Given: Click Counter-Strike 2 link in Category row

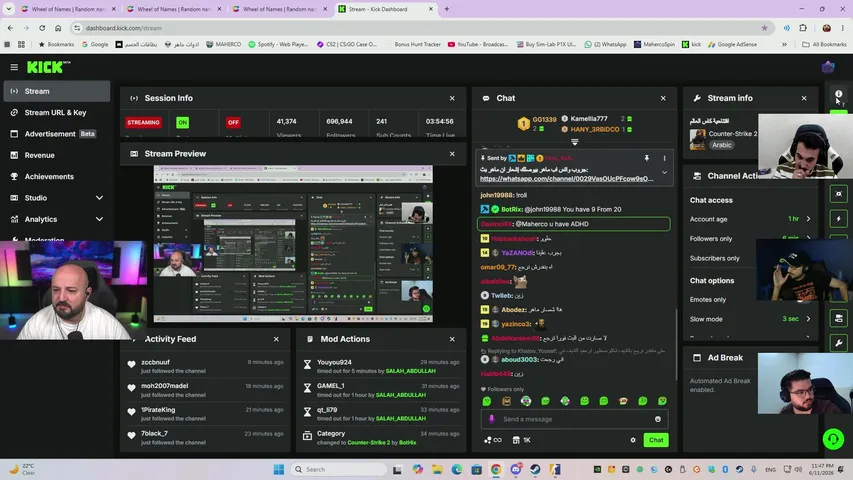Looking at the screenshot, I should tap(368, 442).
